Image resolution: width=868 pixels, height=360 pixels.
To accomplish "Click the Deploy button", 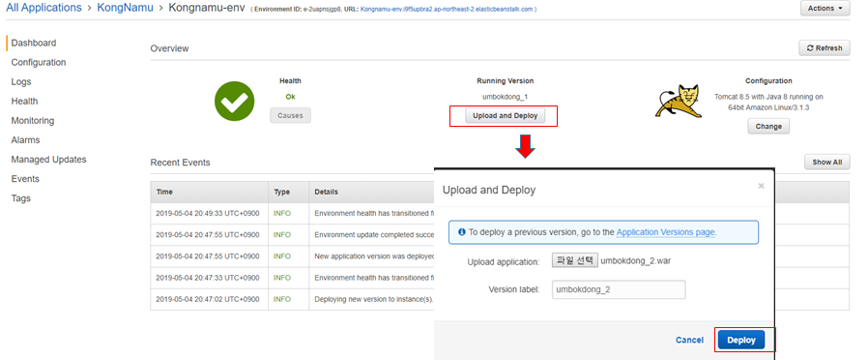I will 741,340.
